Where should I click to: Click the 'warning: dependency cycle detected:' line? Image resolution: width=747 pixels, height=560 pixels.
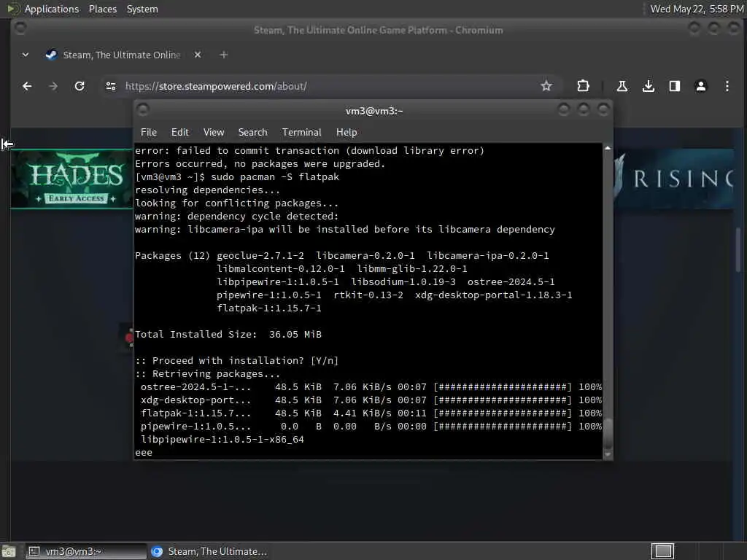237,216
